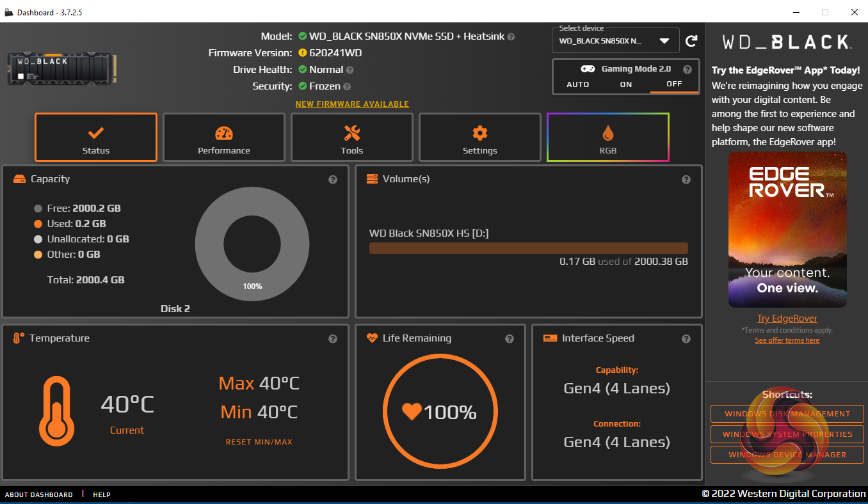This screenshot has width=868, height=504.
Task: Open help for the Temperature panel
Action: point(333,339)
